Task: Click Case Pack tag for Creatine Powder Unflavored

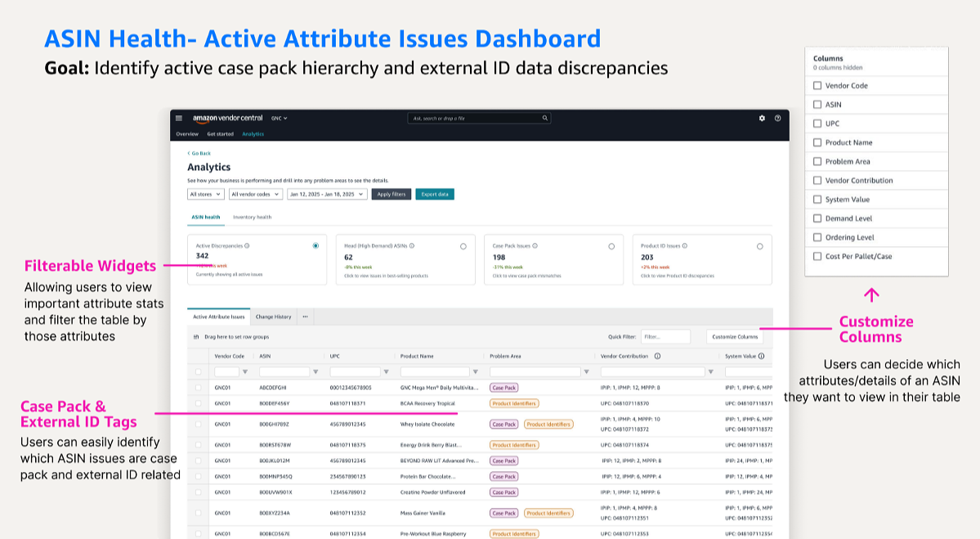Action: [x=503, y=492]
